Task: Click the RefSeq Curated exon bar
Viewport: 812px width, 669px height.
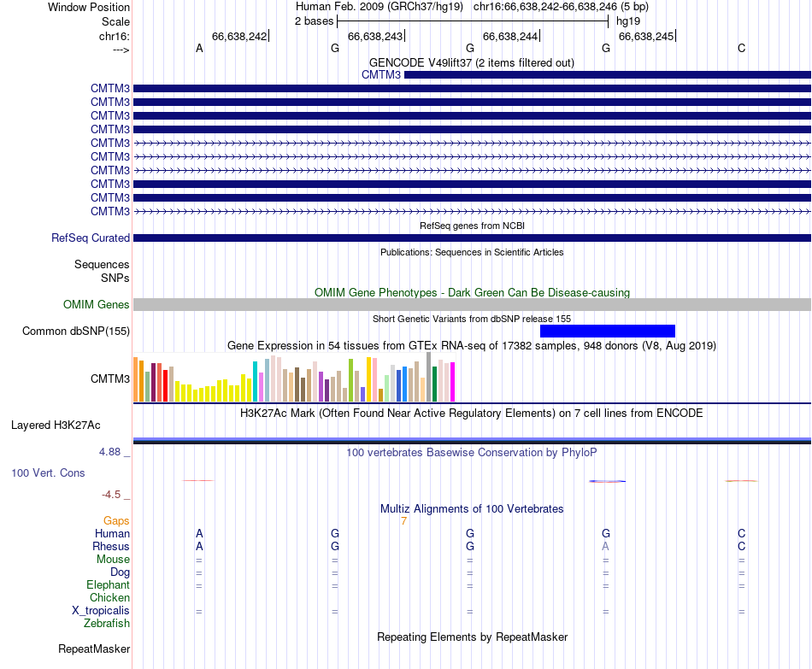Action: [473, 238]
